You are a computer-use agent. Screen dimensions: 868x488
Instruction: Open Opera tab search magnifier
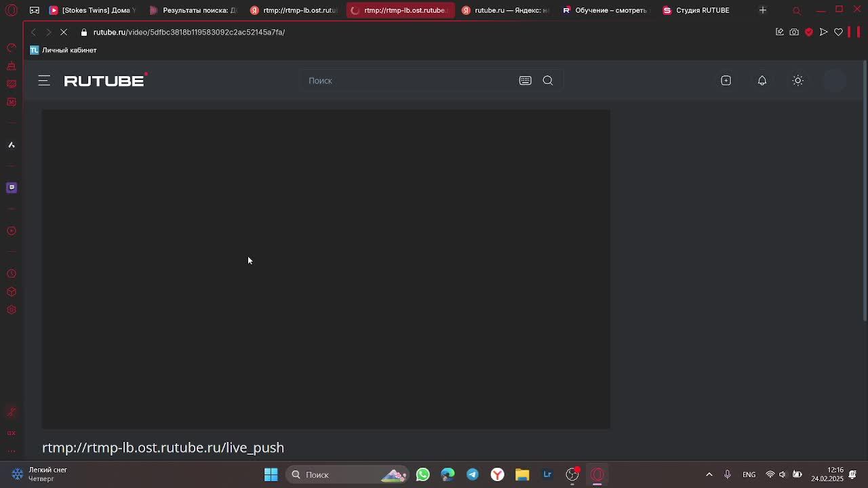click(x=797, y=11)
